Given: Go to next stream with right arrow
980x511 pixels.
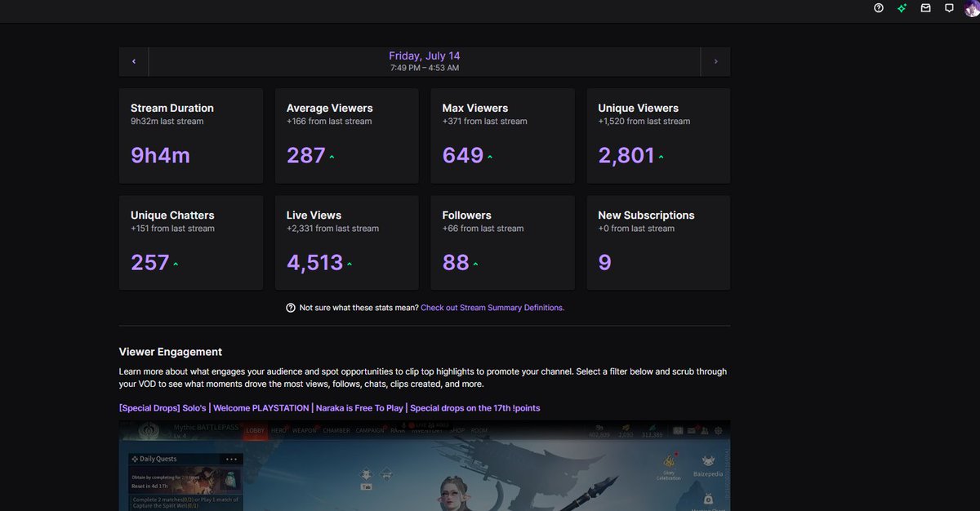Looking at the screenshot, I should coord(715,61).
